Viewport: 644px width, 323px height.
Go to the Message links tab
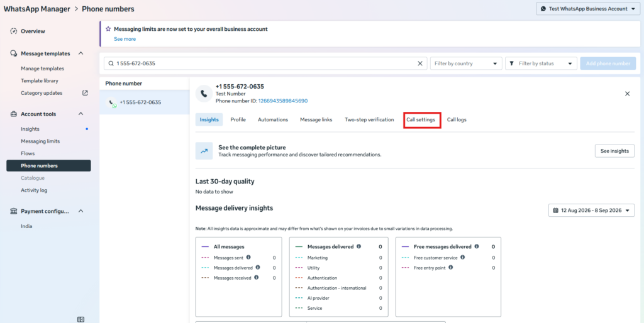coord(316,120)
